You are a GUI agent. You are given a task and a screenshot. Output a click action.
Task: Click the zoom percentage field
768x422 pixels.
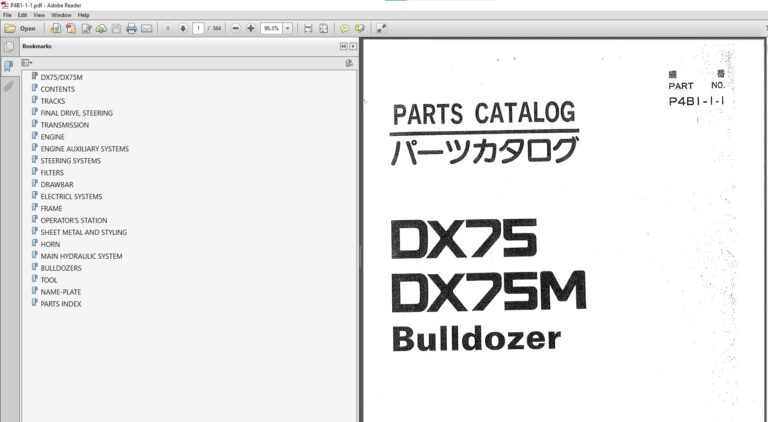point(271,28)
